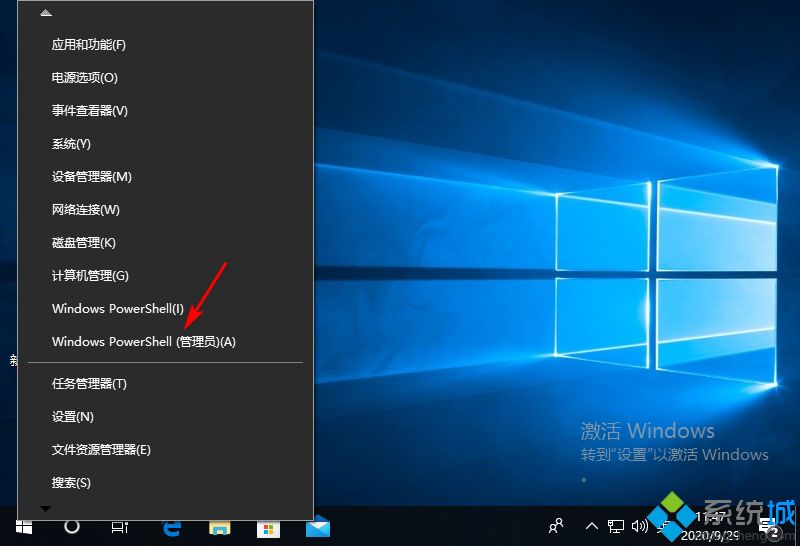Open 文件资源管理器(E)

(x=165, y=450)
